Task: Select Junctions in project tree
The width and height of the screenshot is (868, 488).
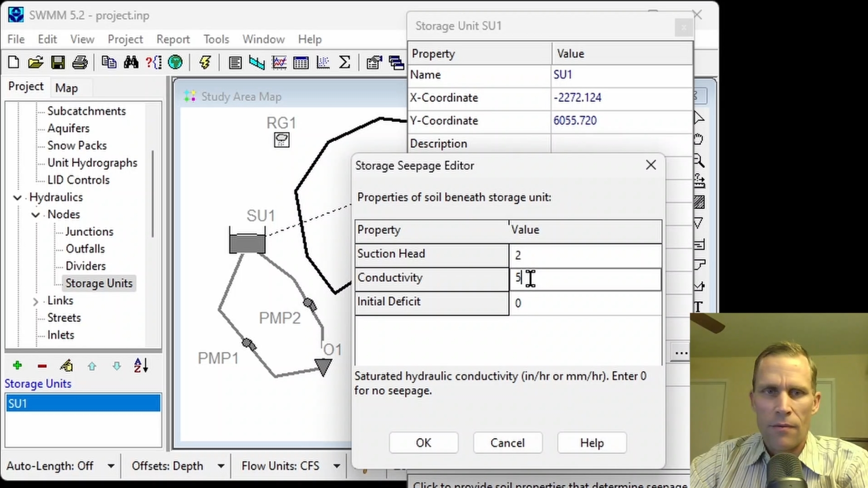Action: (89, 232)
